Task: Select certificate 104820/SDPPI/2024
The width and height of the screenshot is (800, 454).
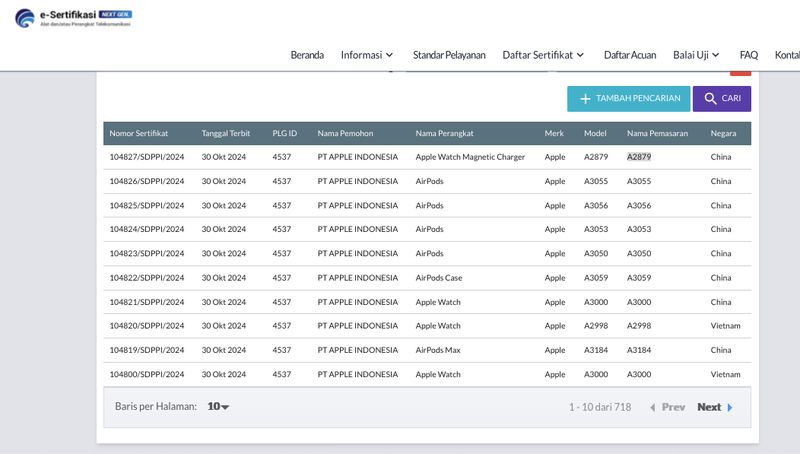Action: point(147,325)
